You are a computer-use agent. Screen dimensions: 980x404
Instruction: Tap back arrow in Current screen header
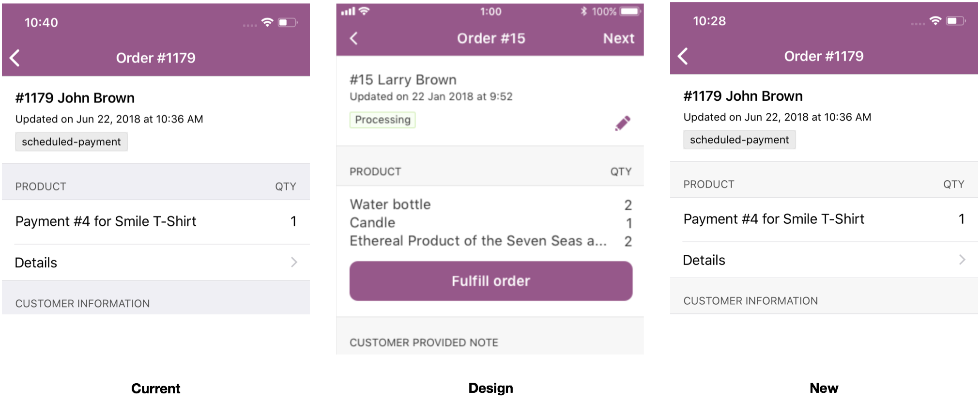click(15, 58)
